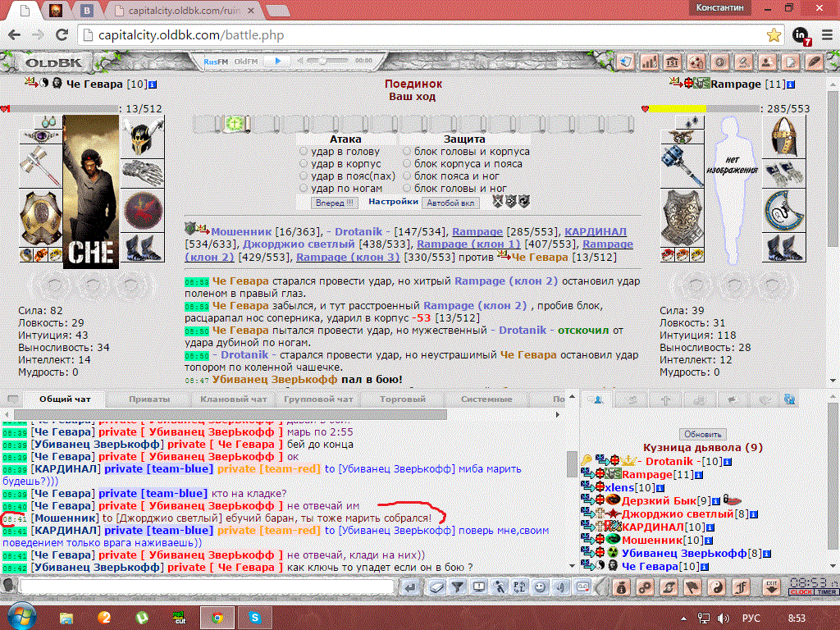Image resolution: width=840 pixels, height=630 pixels.
Task: Open the 'Настройки' link
Action: [393, 202]
